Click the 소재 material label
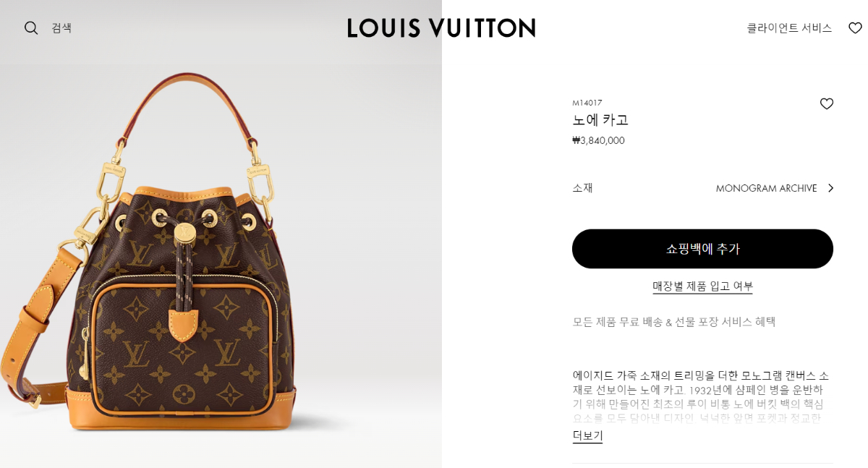 [582, 188]
